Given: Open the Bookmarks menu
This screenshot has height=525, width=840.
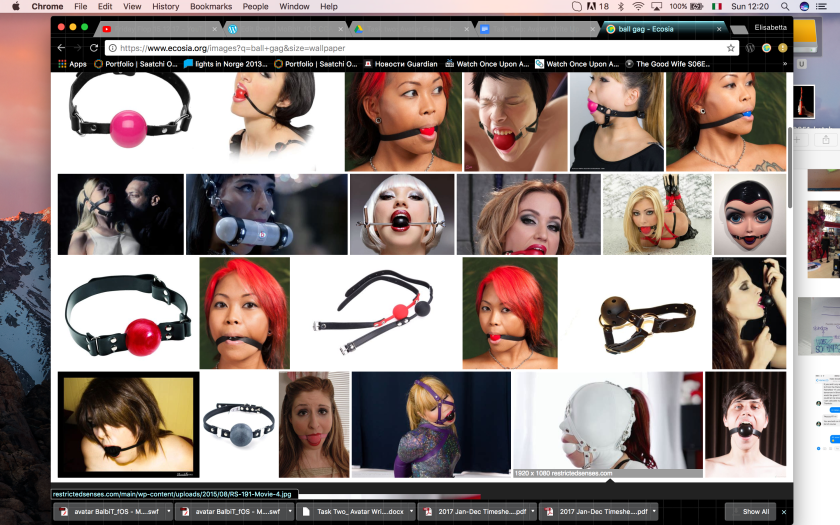Looking at the screenshot, I should click(210, 6).
